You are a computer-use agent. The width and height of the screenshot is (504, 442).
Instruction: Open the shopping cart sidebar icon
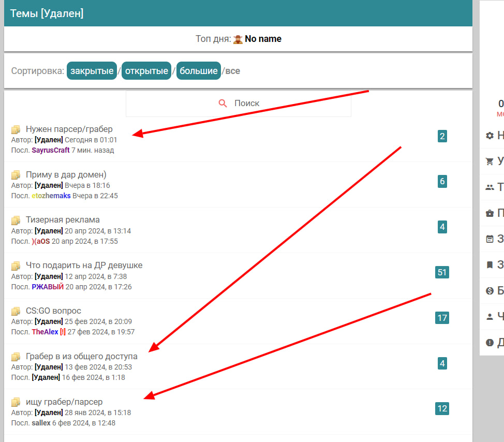[x=490, y=161]
